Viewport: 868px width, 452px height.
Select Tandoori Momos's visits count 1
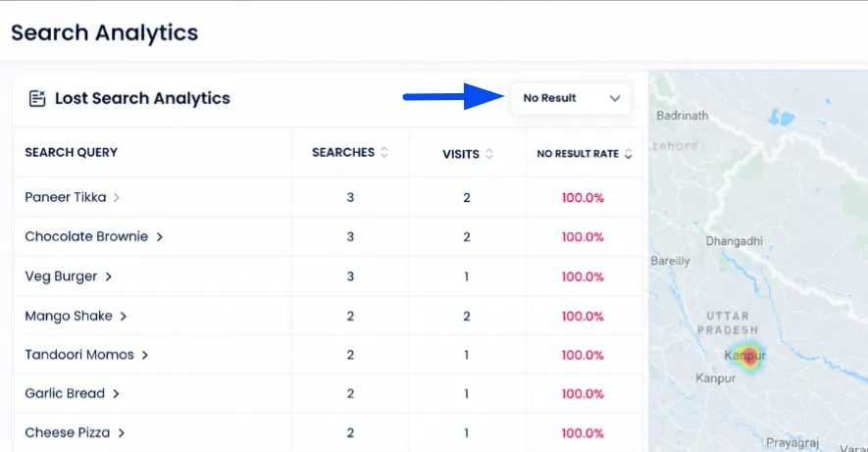coord(467,355)
